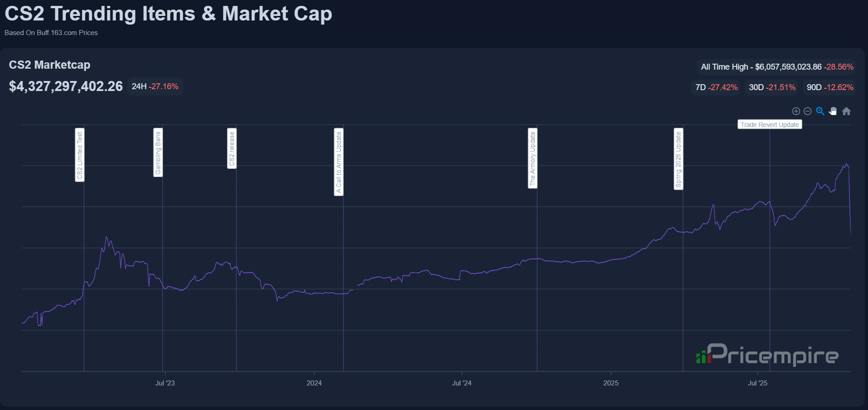
Task: Select the Gambling Bans annotation label
Action: [x=158, y=152]
